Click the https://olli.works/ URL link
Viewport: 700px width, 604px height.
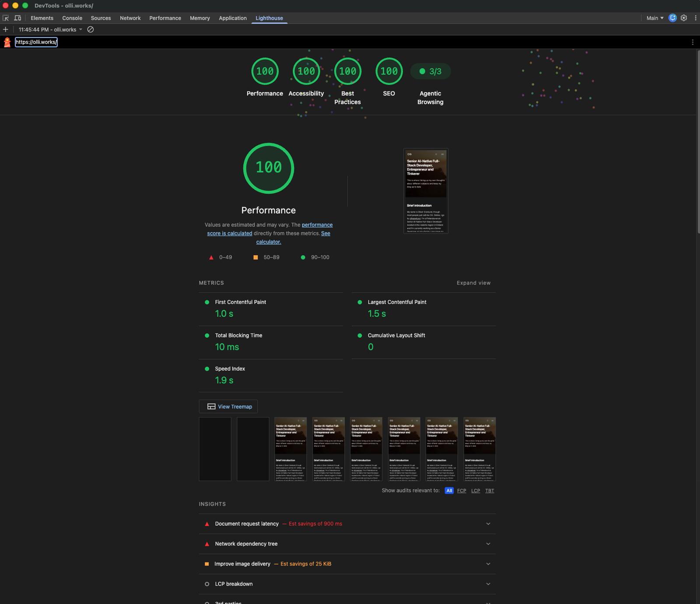click(36, 42)
